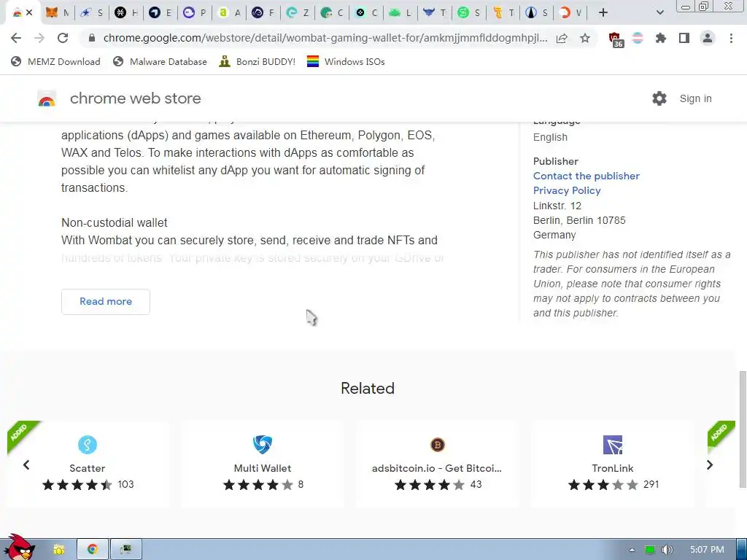Open the monitor app taskbar button
This screenshot has width=747, height=560.
tap(125, 550)
